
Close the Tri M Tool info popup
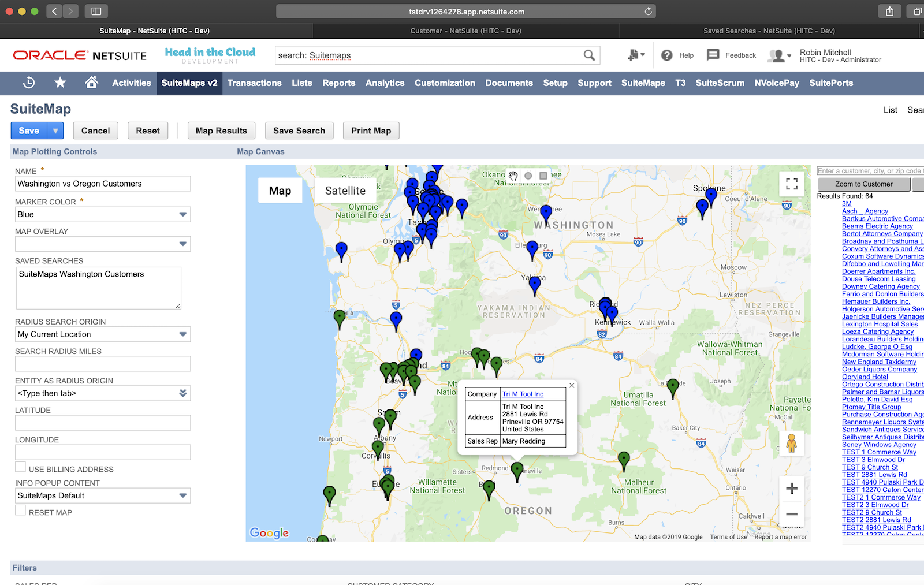572,385
